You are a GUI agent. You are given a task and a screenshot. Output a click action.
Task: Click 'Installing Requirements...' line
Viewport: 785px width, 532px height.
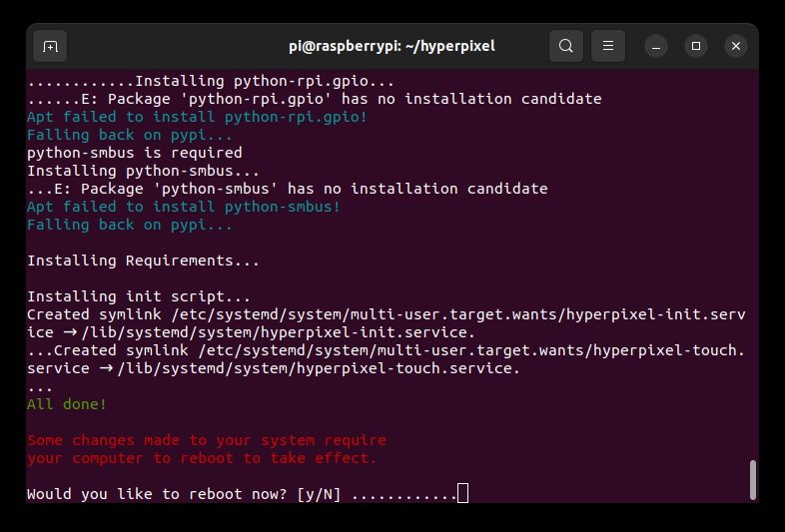[x=143, y=261]
